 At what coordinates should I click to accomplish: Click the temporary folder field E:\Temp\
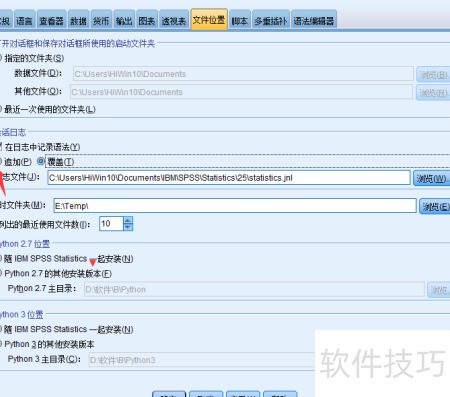235,206
